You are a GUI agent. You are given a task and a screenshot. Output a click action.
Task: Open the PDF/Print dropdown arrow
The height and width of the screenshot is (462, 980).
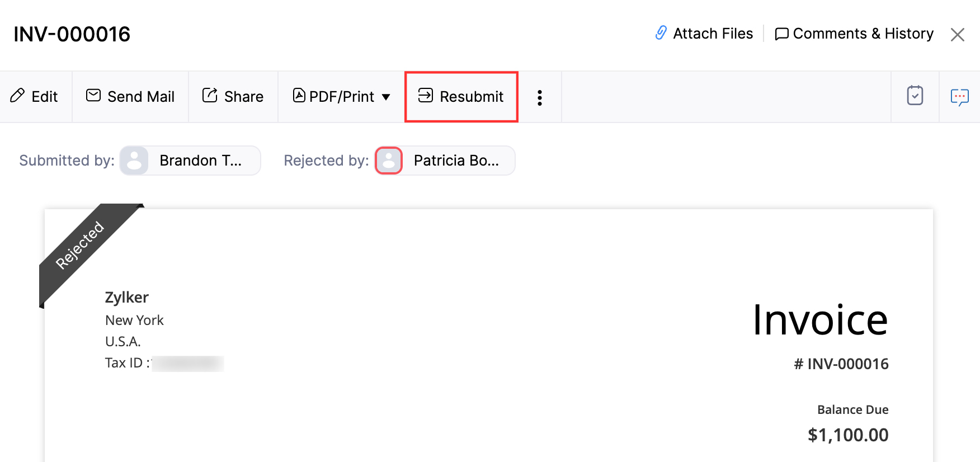(387, 97)
